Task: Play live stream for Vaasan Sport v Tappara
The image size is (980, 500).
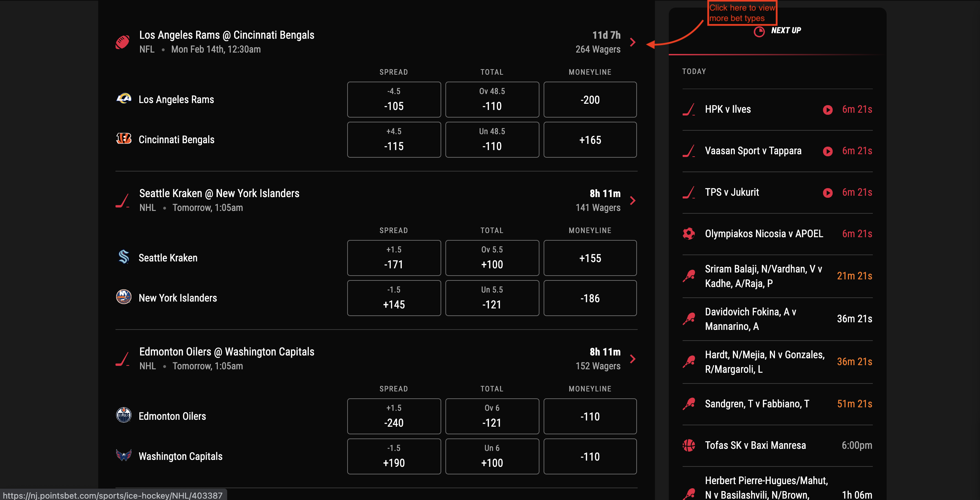Action: (828, 151)
